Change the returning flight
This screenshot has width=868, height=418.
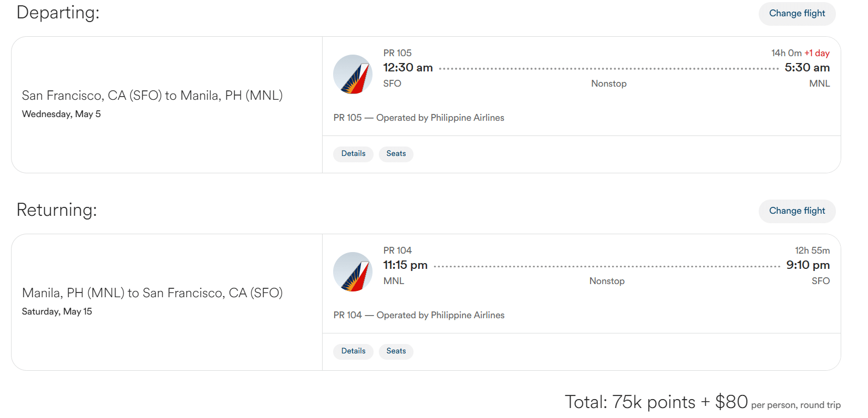tap(797, 211)
